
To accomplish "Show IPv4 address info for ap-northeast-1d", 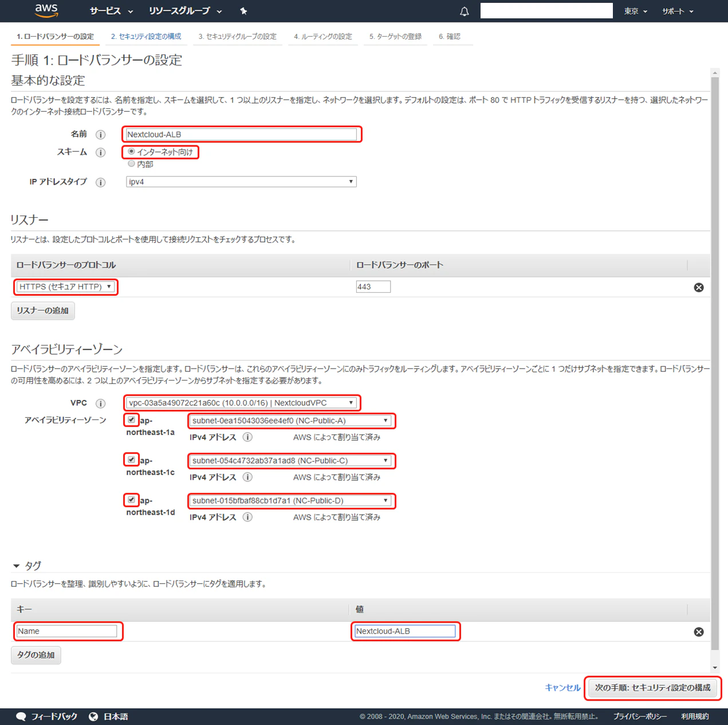I will point(247,518).
